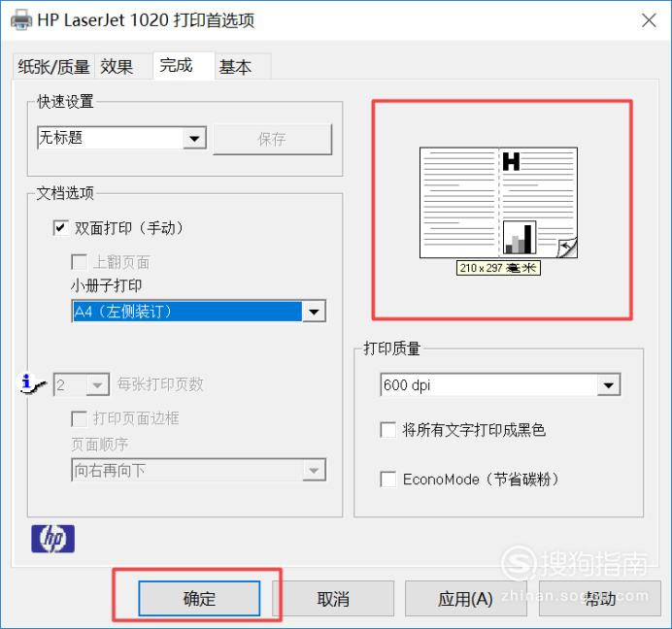
Task: Click the HP logo icon
Action: pos(52,539)
